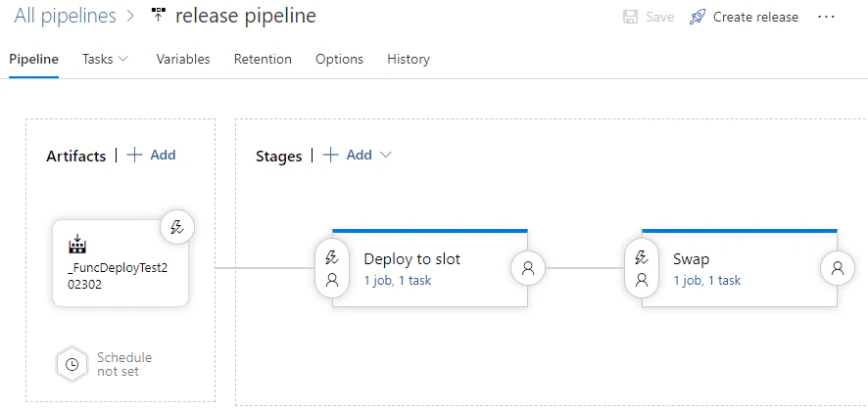The width and height of the screenshot is (868, 410).
Task: Click the Artifacts section heading
Action: [75, 156]
